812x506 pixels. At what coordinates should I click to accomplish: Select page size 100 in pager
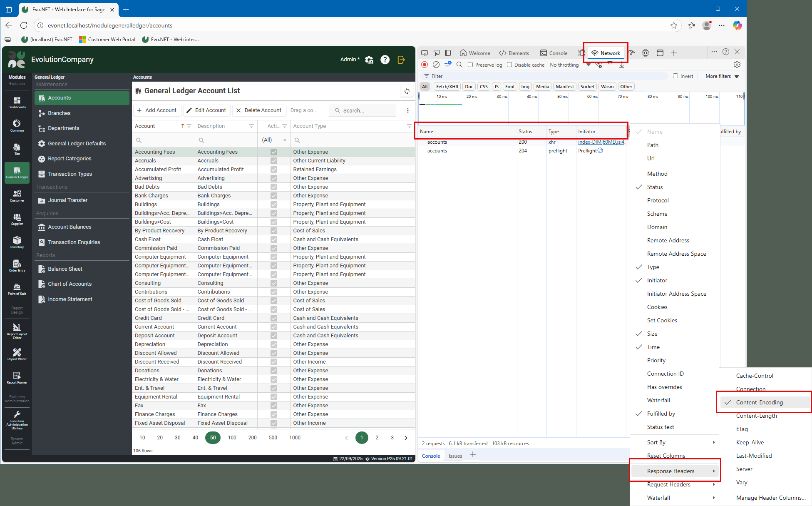232,438
